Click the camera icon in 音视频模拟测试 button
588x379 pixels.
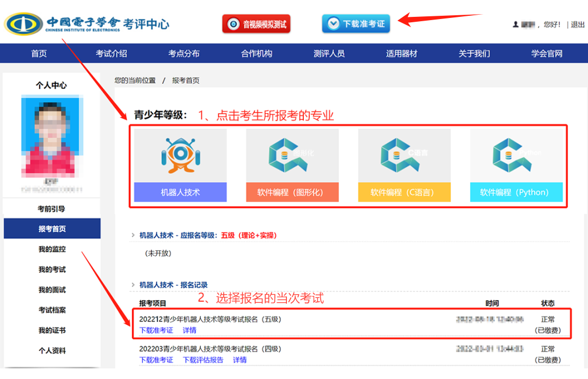[x=233, y=24]
